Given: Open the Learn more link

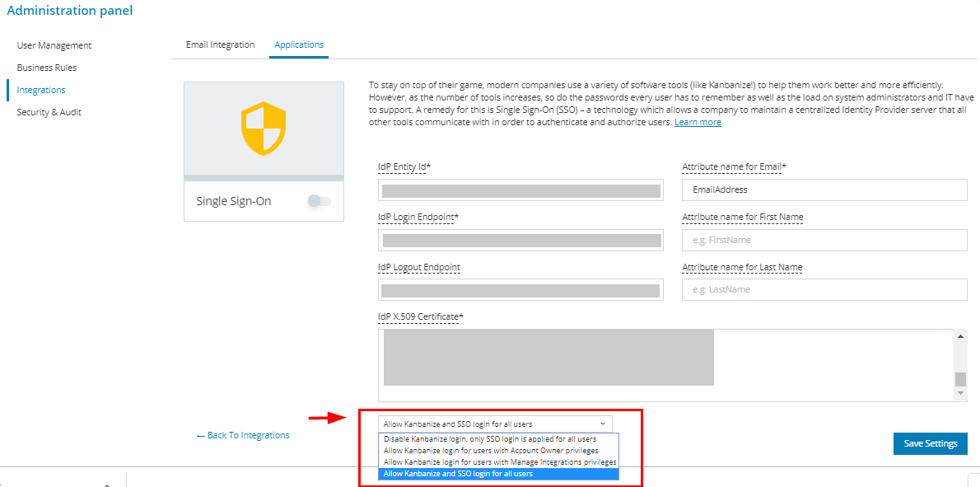Looking at the screenshot, I should [x=698, y=123].
